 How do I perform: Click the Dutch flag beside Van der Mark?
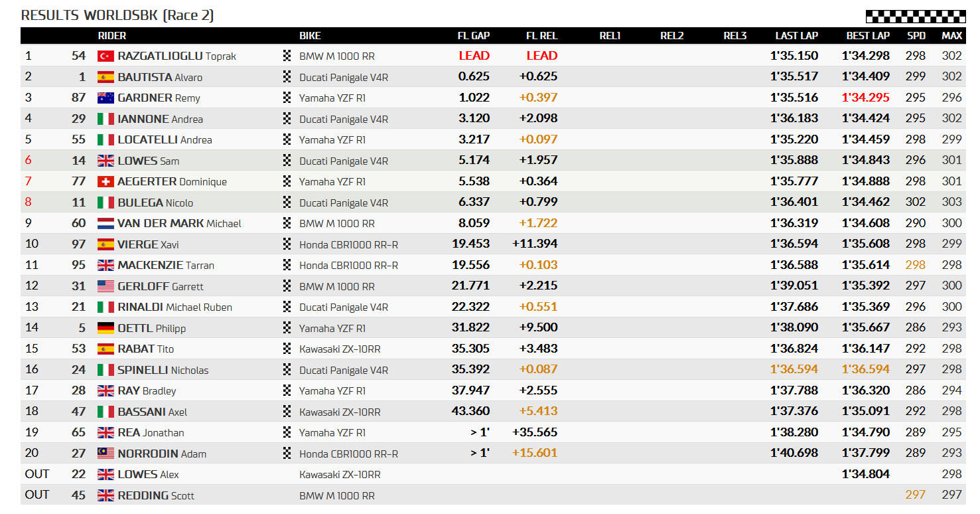(x=105, y=223)
